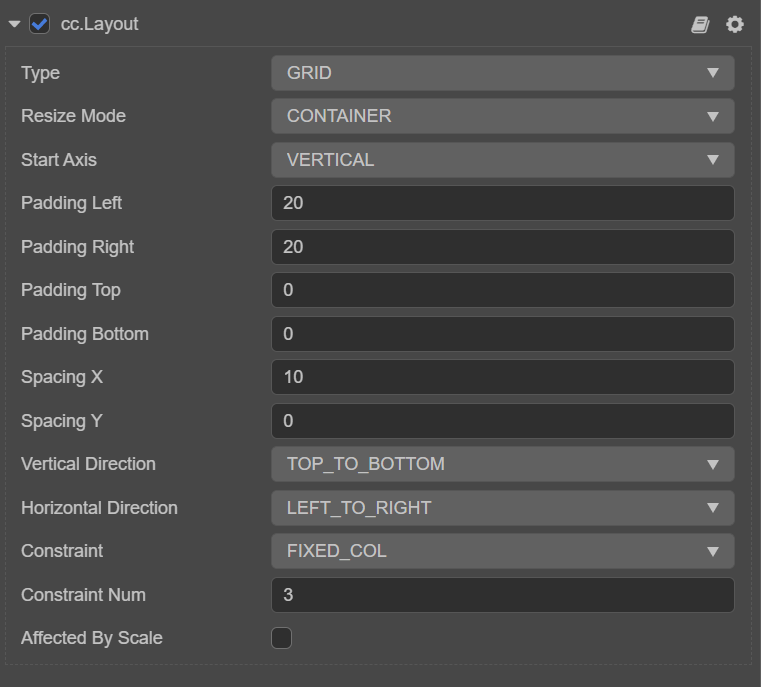This screenshot has width=761, height=687.
Task: Expand the Constraint FIXED_COL dropdown
Action: tap(502, 551)
